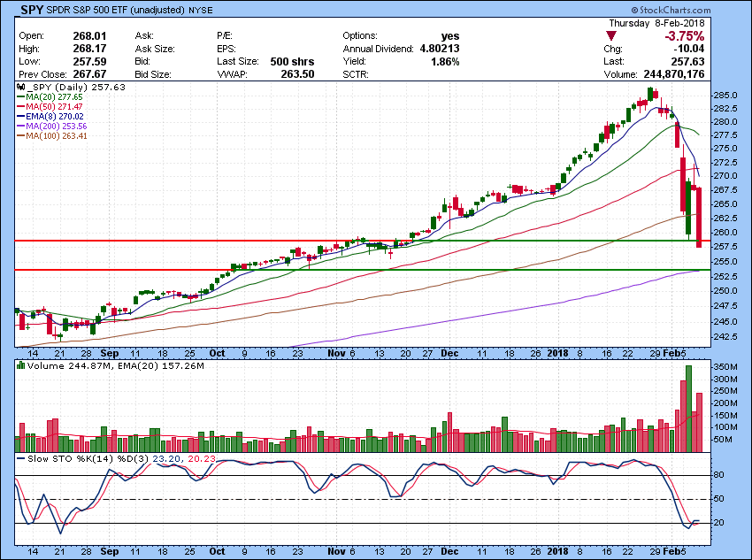Screen dimensions: 752x560
Task: Click the 285.0 price axis label
Action: [x=726, y=95]
